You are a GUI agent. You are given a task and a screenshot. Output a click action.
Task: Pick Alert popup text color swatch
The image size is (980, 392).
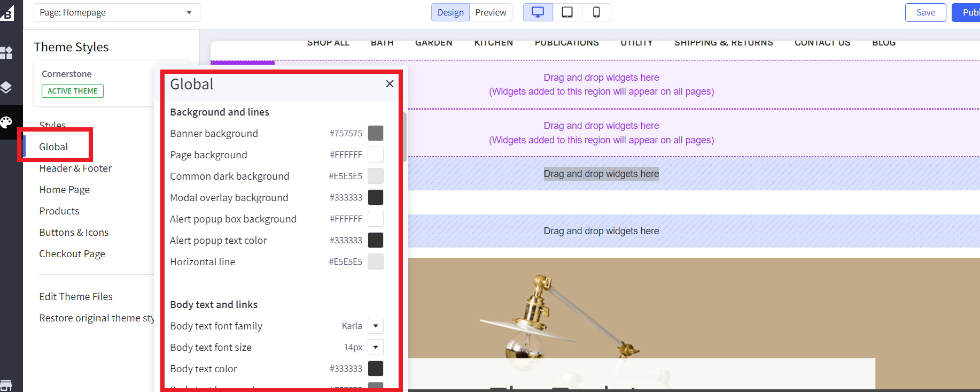(376, 240)
